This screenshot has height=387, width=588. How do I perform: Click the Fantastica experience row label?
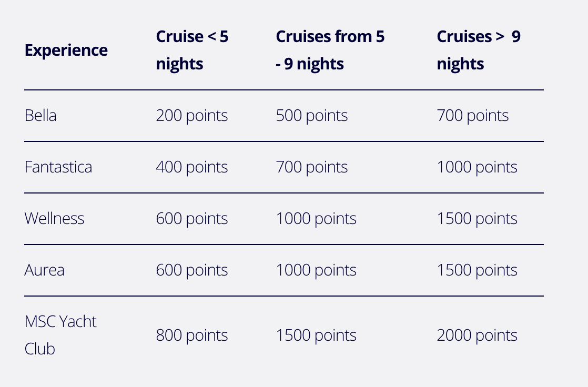[x=58, y=167]
